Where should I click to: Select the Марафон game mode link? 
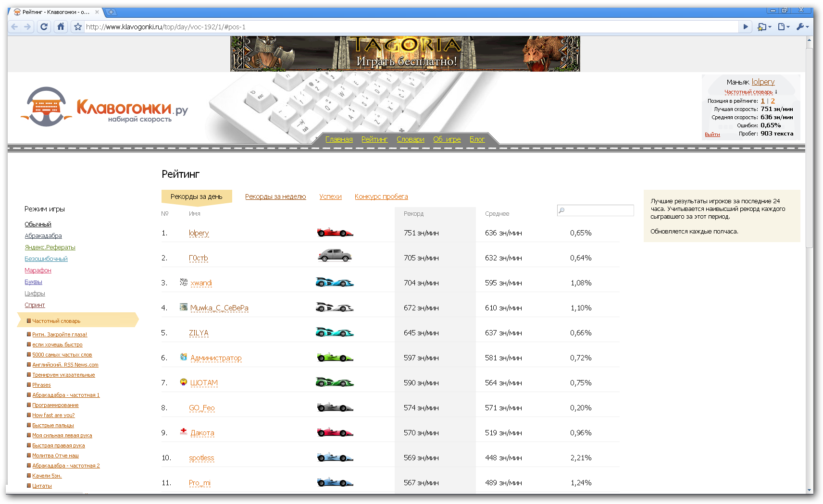click(38, 270)
